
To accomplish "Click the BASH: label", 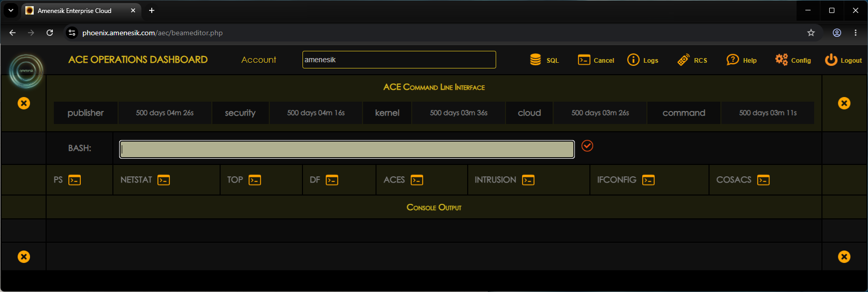I will (80, 148).
